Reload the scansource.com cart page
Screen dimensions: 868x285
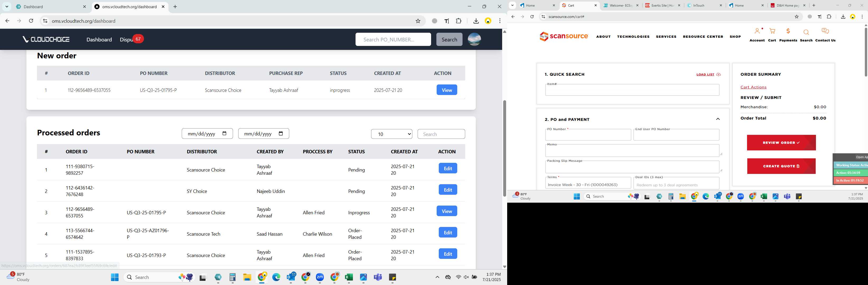[x=532, y=16]
